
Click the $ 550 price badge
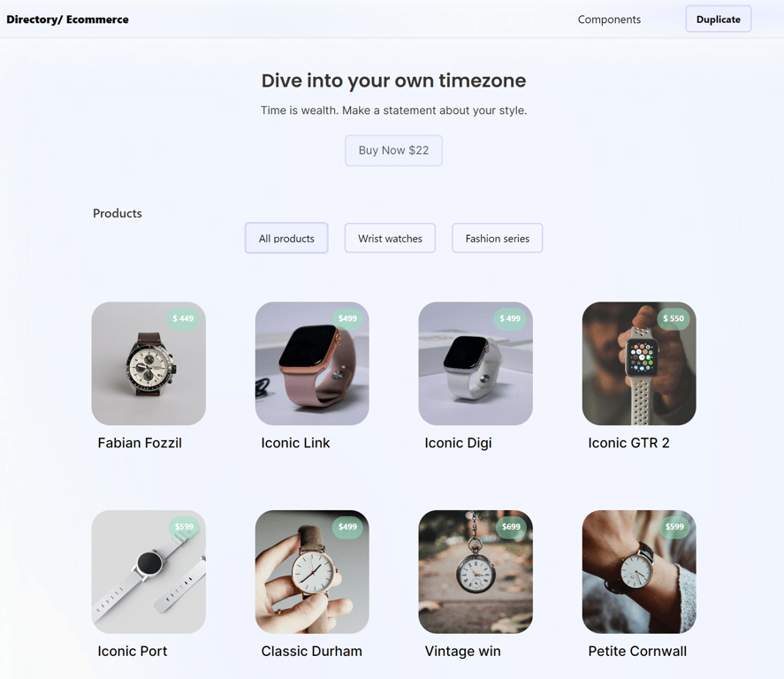(674, 318)
